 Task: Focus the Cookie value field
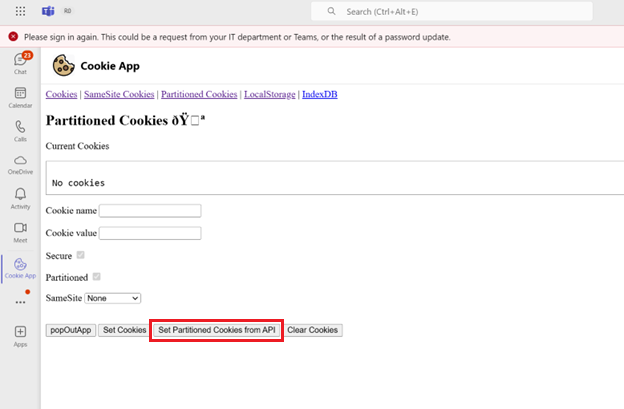150,233
